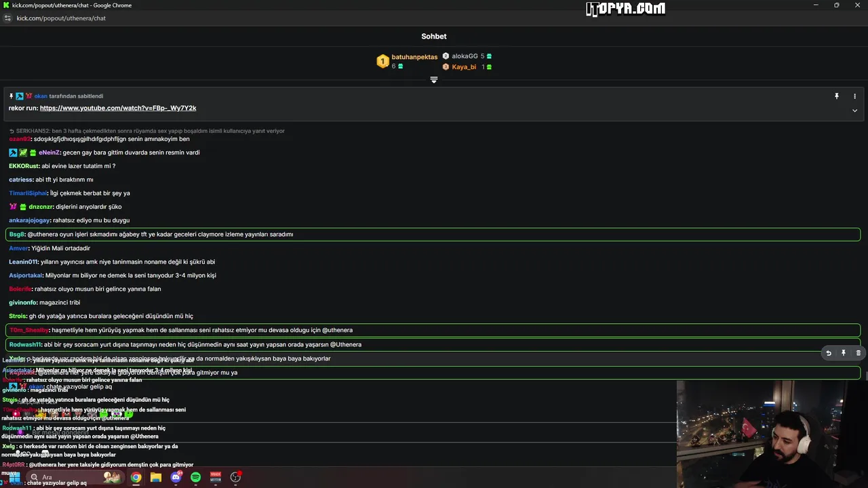Open catriess's user card

coord(20,180)
